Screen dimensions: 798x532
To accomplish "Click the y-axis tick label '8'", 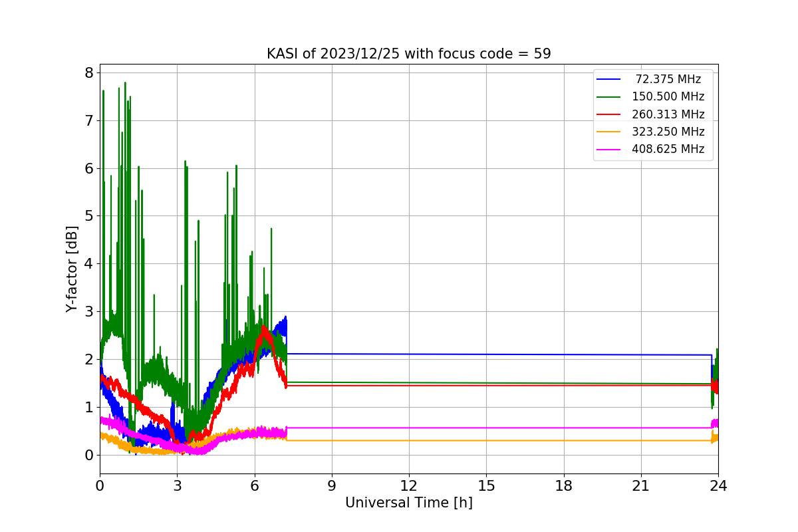I will point(88,72).
